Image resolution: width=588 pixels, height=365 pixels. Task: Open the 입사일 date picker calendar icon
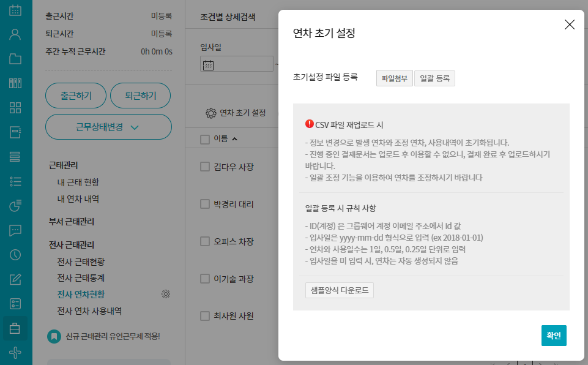pyautogui.click(x=208, y=64)
